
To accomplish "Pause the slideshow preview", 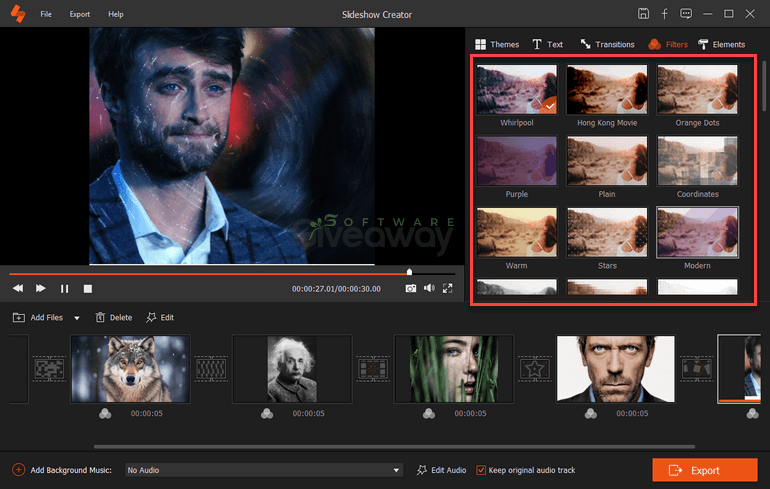I will tap(64, 288).
